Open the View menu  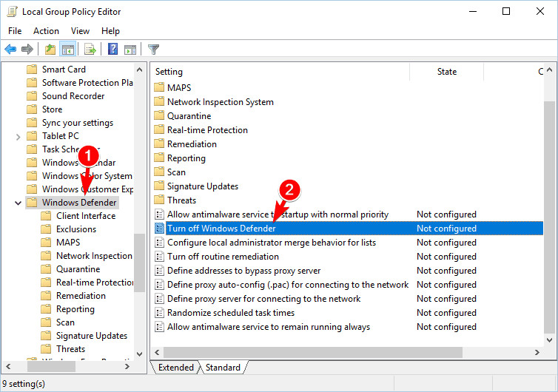[x=80, y=31]
